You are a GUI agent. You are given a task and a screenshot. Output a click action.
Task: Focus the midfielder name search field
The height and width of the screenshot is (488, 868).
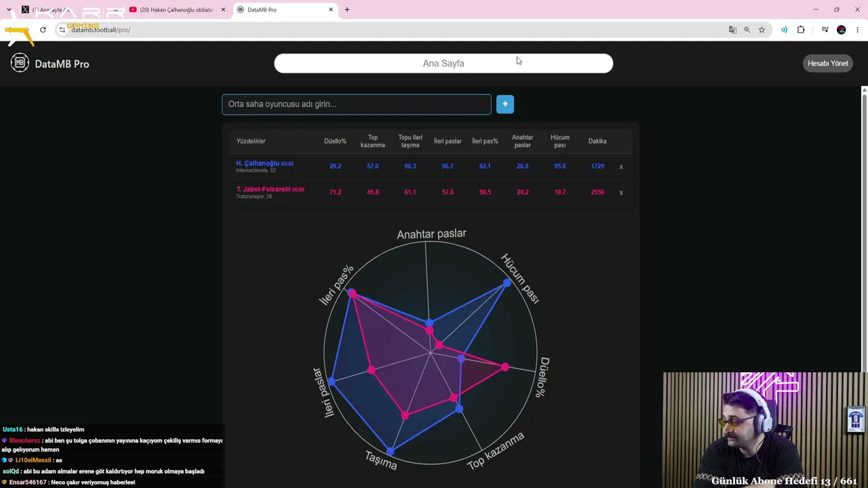point(357,104)
